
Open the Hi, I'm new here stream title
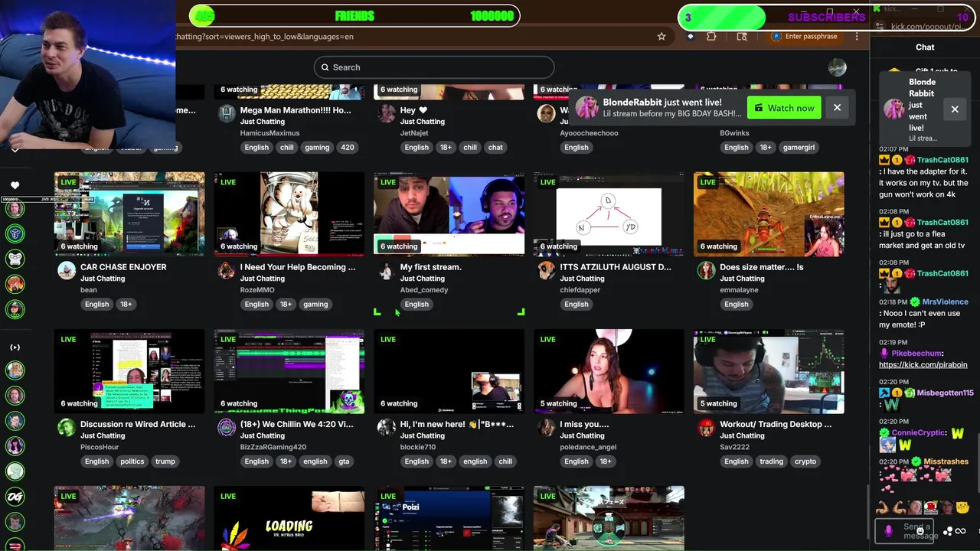coord(457,424)
